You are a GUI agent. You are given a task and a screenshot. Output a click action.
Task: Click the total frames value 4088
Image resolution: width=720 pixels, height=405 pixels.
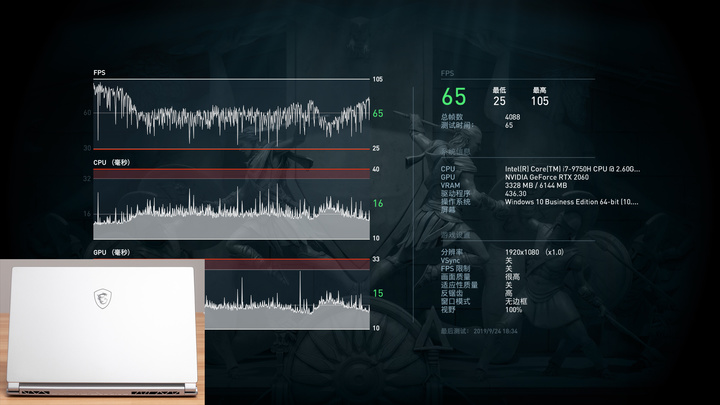click(x=512, y=117)
